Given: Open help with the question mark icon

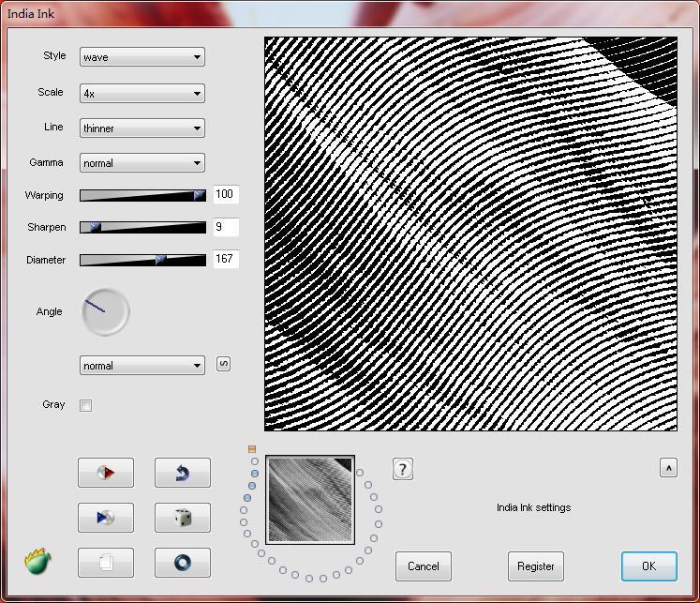Looking at the screenshot, I should (403, 470).
